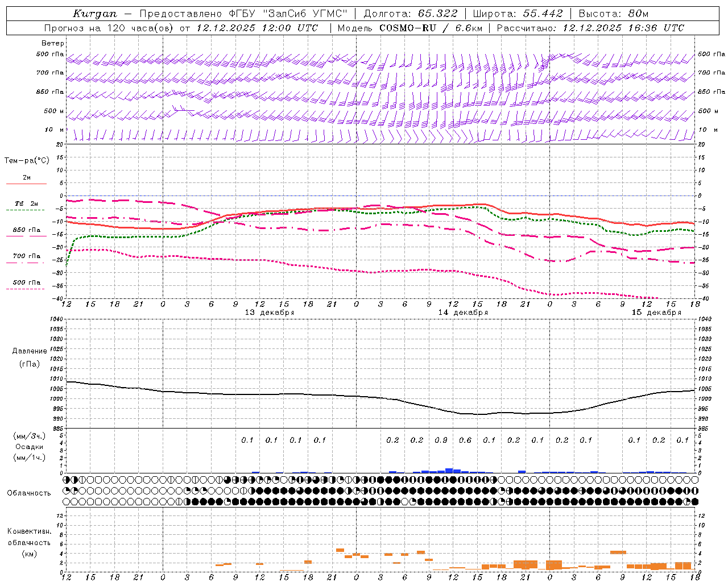
Task: Click the tallest blue precipitation bar
Action: (x=449, y=471)
